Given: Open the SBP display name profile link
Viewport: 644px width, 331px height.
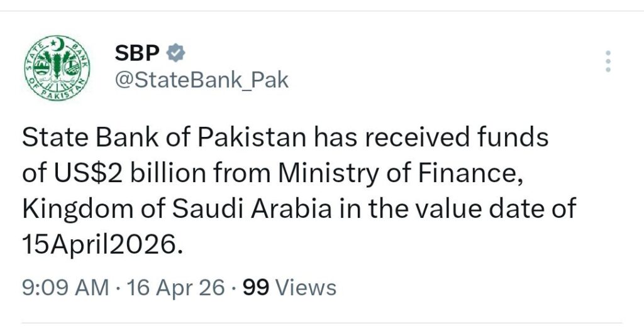Looking at the screenshot, I should pos(136,53).
